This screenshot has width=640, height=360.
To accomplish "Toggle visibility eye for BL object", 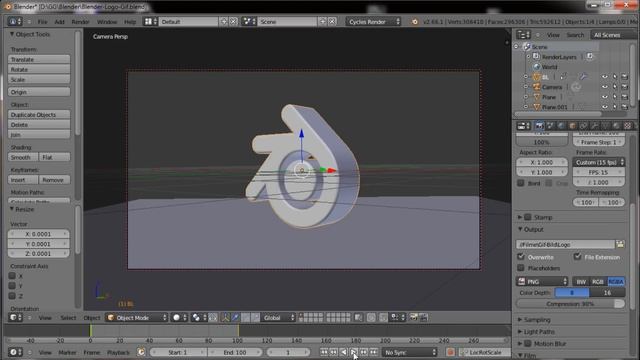I will 604,77.
